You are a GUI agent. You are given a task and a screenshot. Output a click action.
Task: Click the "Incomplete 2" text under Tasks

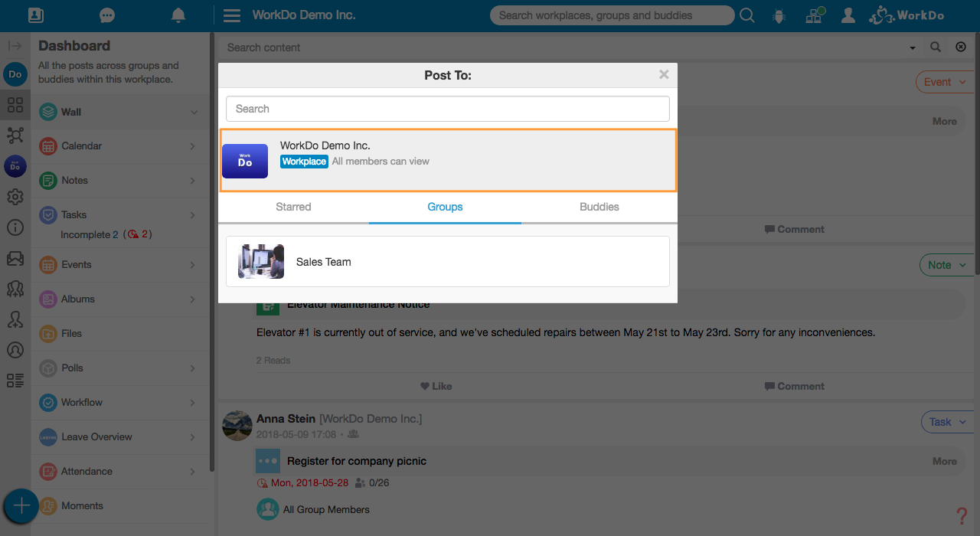[x=90, y=235]
